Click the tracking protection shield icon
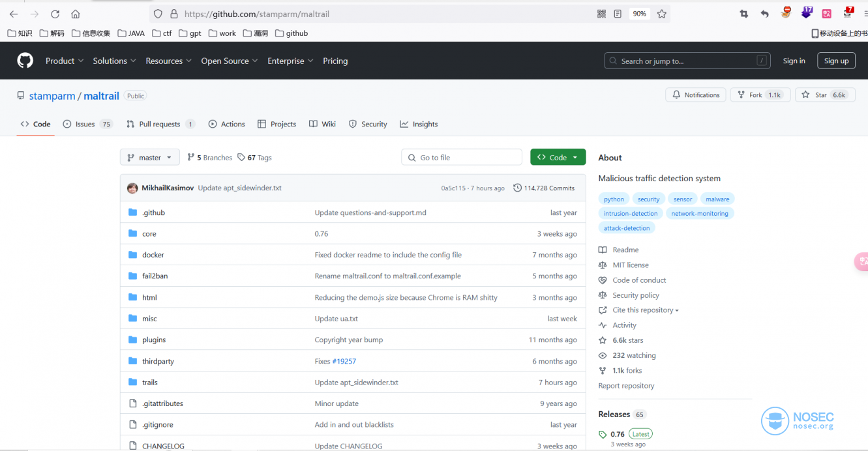The image size is (868, 451). point(158,14)
